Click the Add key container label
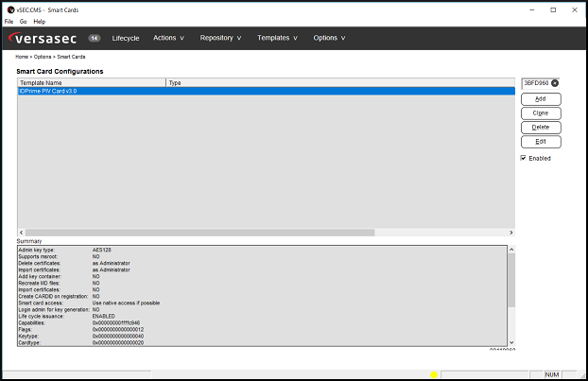This screenshot has height=381, width=588. [x=40, y=276]
